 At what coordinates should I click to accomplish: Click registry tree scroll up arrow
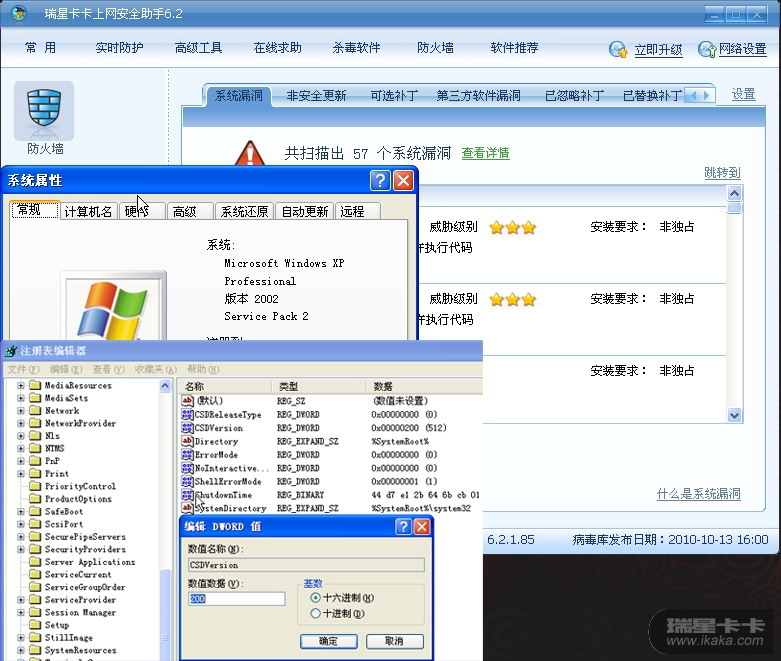tap(165, 386)
